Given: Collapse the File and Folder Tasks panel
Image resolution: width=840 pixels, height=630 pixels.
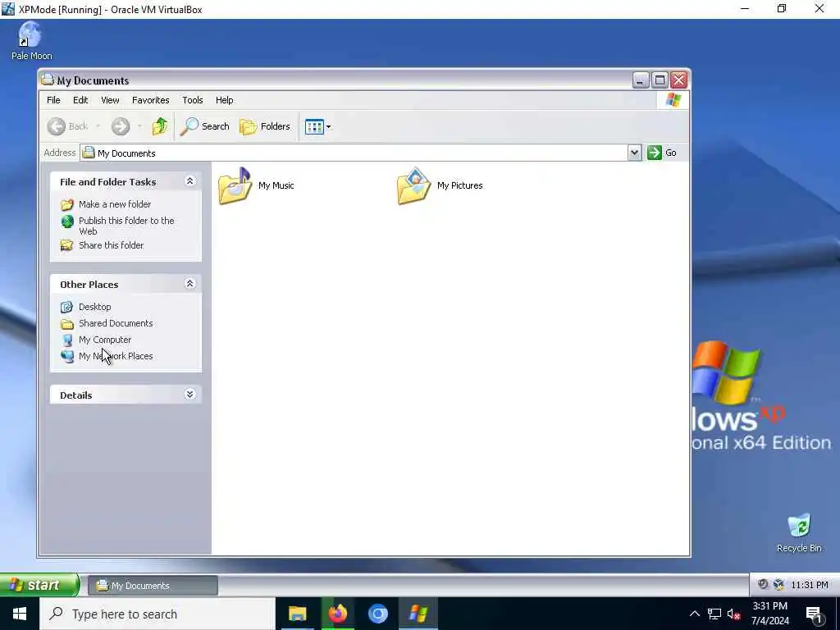Looking at the screenshot, I should tap(189, 181).
